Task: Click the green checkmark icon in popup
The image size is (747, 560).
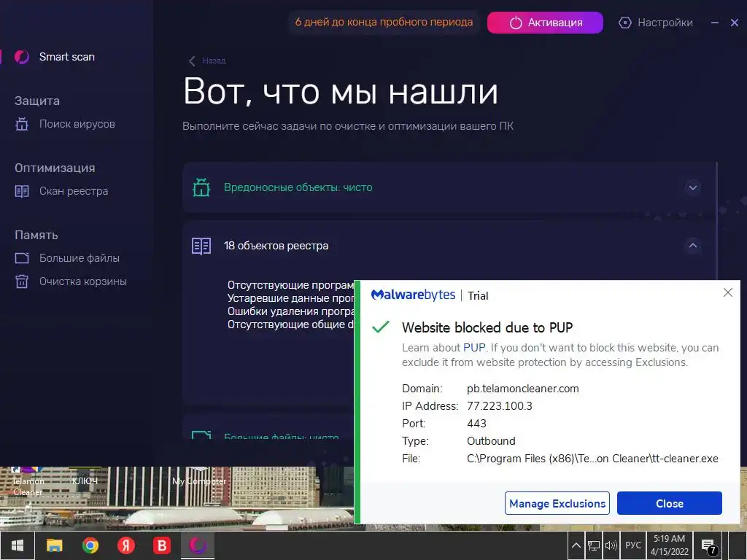Action: pyautogui.click(x=381, y=327)
